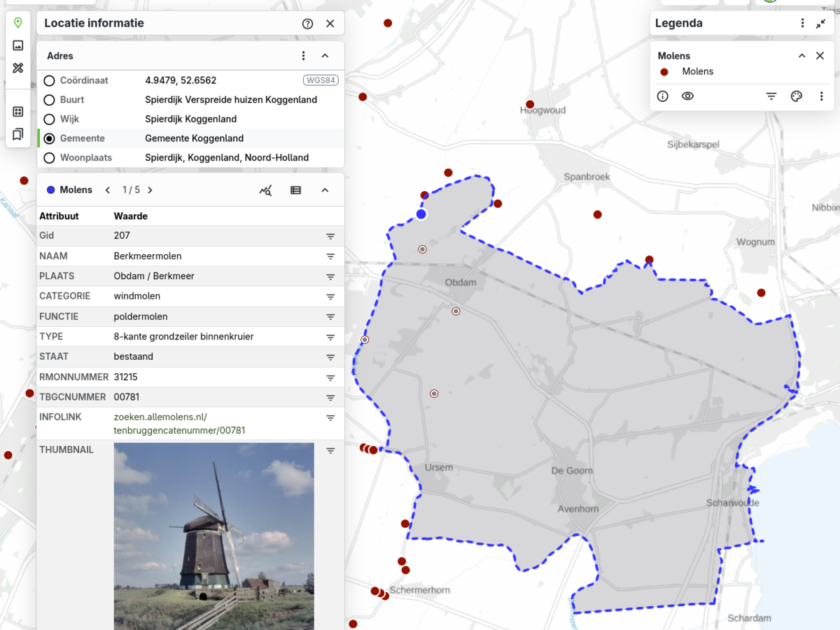Filter on TBGCNUMMER 00781
The height and width of the screenshot is (630, 840).
(x=330, y=398)
